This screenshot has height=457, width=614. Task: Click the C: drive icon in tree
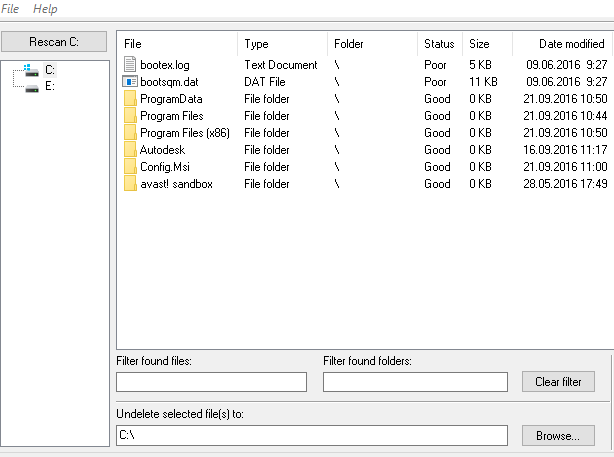(x=31, y=70)
